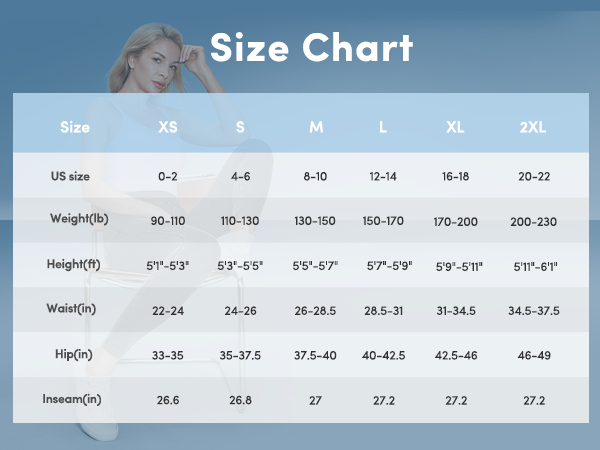This screenshot has height=450, width=600.
Task: Click the 20-22 US size cell
Action: click(x=534, y=176)
